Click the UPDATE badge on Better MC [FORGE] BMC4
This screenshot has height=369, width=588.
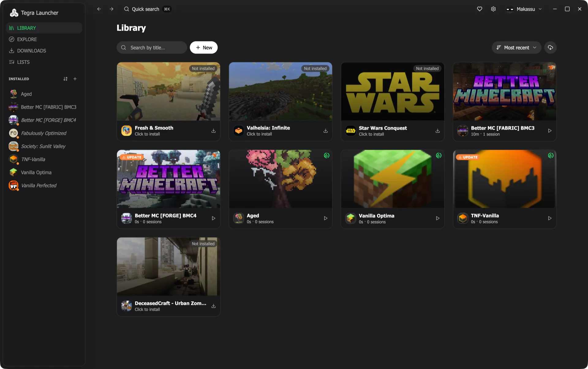(x=132, y=157)
